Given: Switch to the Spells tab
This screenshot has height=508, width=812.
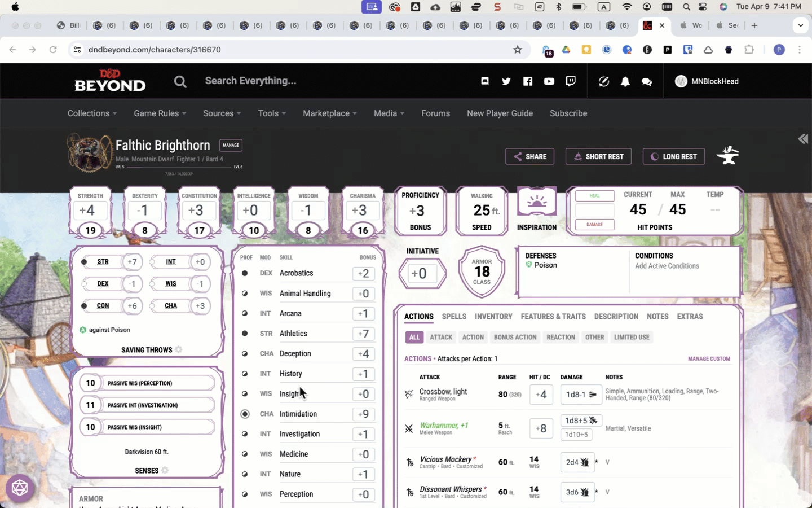Looking at the screenshot, I should click(x=454, y=317).
